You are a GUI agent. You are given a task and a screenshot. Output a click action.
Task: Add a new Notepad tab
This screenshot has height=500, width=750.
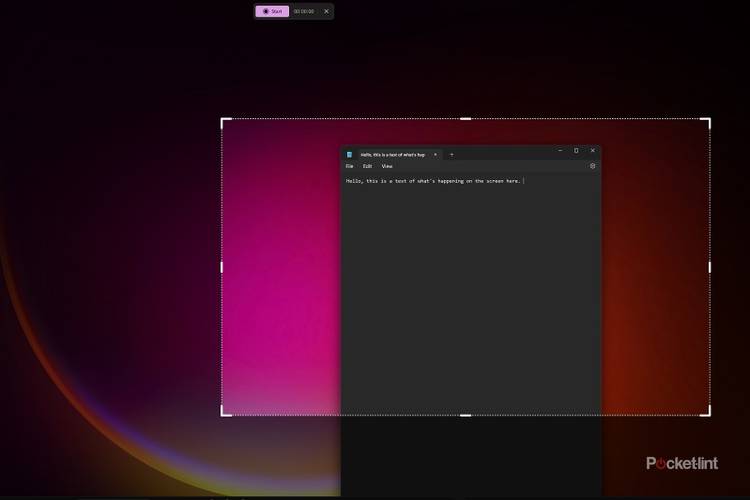coord(451,155)
